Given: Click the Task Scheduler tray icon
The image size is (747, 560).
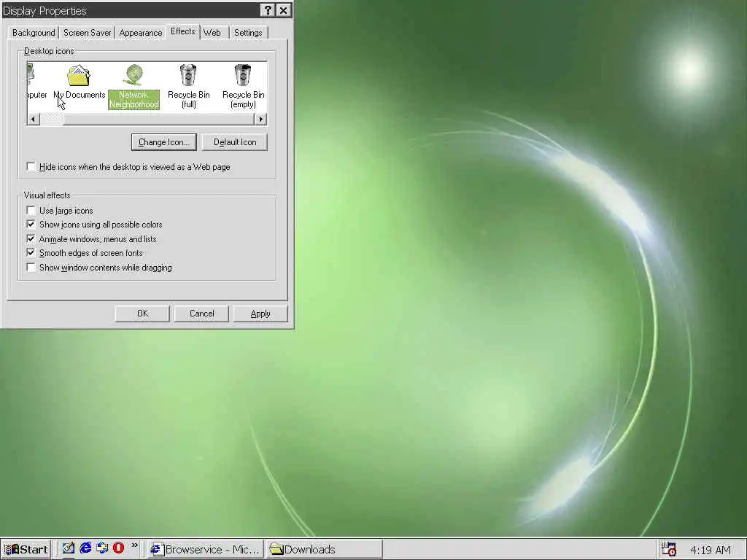Looking at the screenshot, I should click(x=669, y=550).
